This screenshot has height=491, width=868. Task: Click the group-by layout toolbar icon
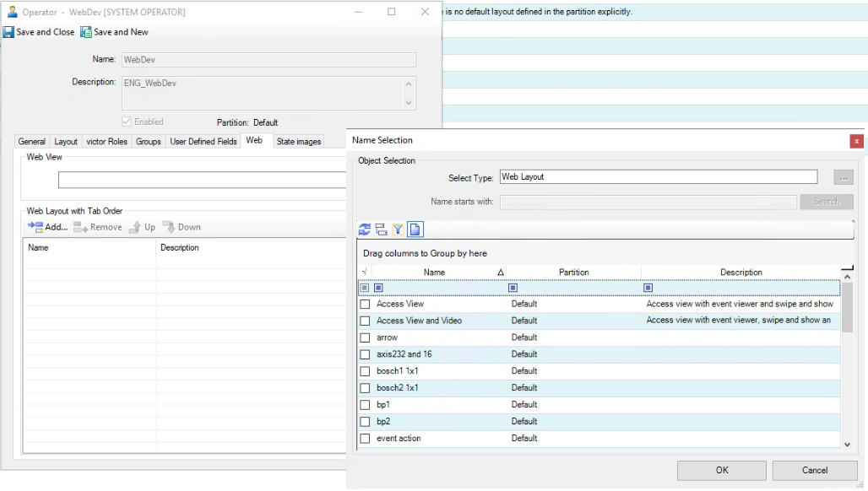(x=381, y=229)
